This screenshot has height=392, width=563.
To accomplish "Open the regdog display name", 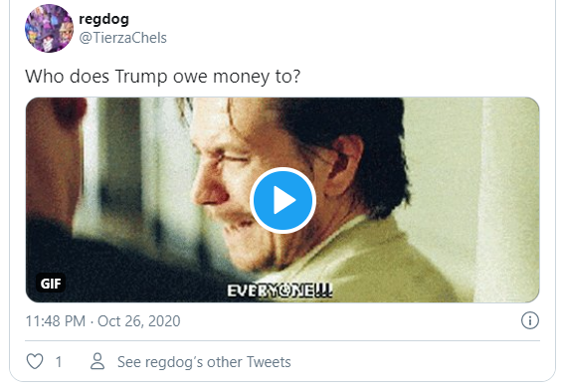I will click(103, 19).
